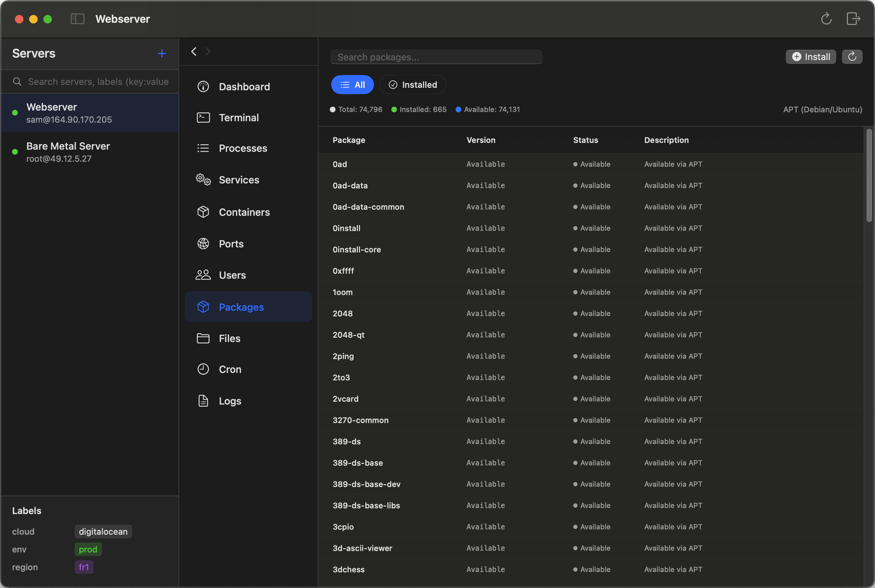Select the 0install-core package
Image resolution: width=875 pixels, height=588 pixels.
pyautogui.click(x=591, y=249)
